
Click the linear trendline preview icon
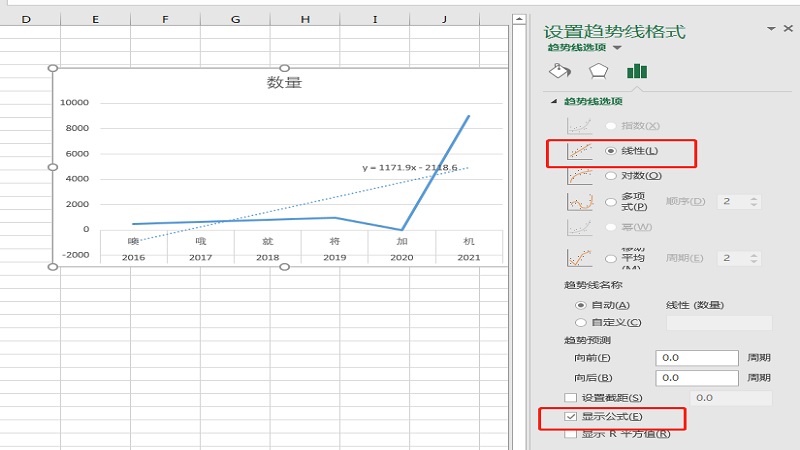[x=580, y=151]
